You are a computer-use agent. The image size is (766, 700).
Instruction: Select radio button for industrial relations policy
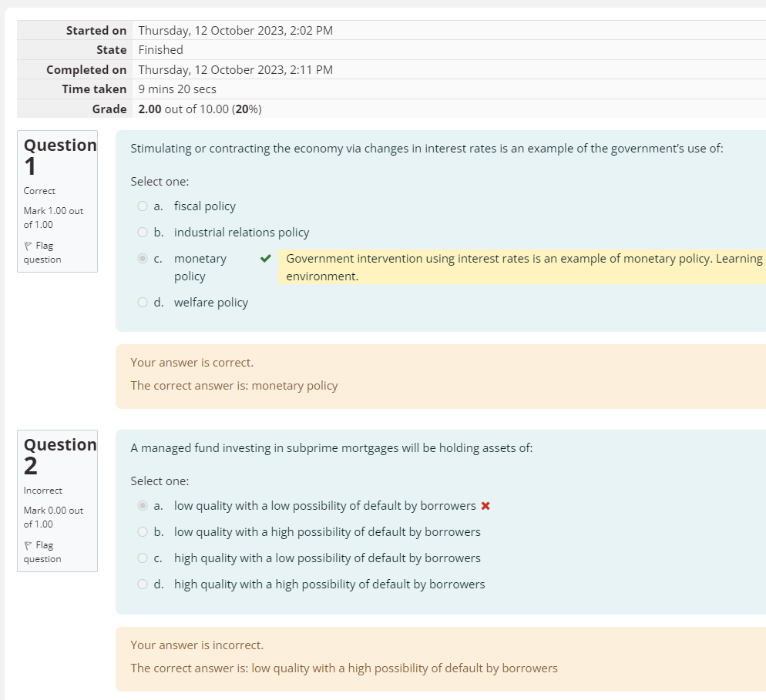[x=142, y=233]
